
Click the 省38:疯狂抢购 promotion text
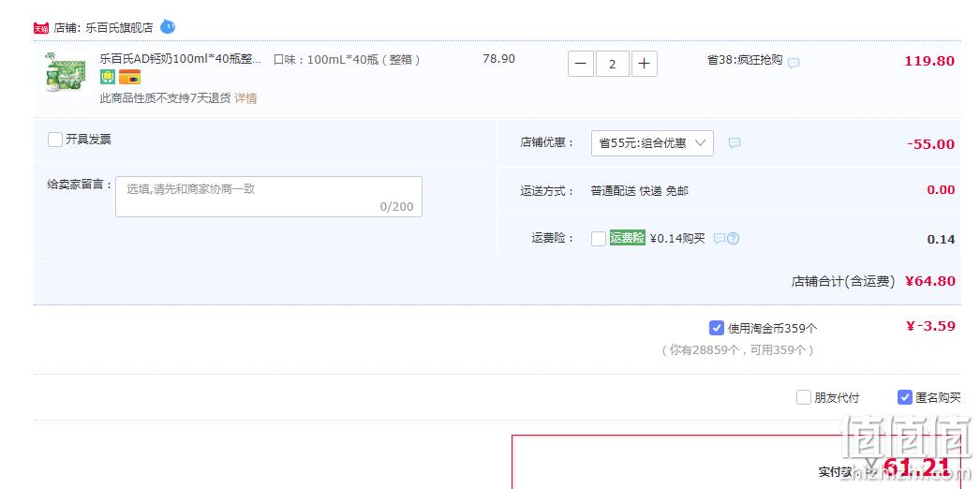tap(745, 60)
